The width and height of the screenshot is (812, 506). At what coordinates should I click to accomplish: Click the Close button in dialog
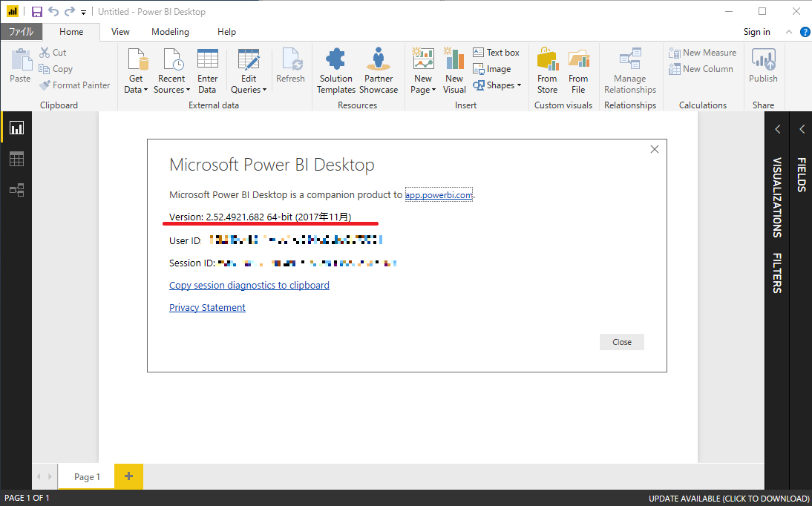pyautogui.click(x=621, y=342)
